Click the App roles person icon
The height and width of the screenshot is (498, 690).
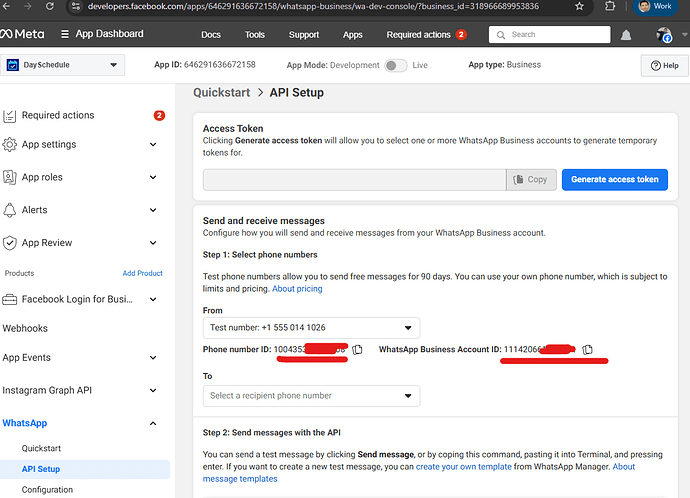(x=10, y=177)
